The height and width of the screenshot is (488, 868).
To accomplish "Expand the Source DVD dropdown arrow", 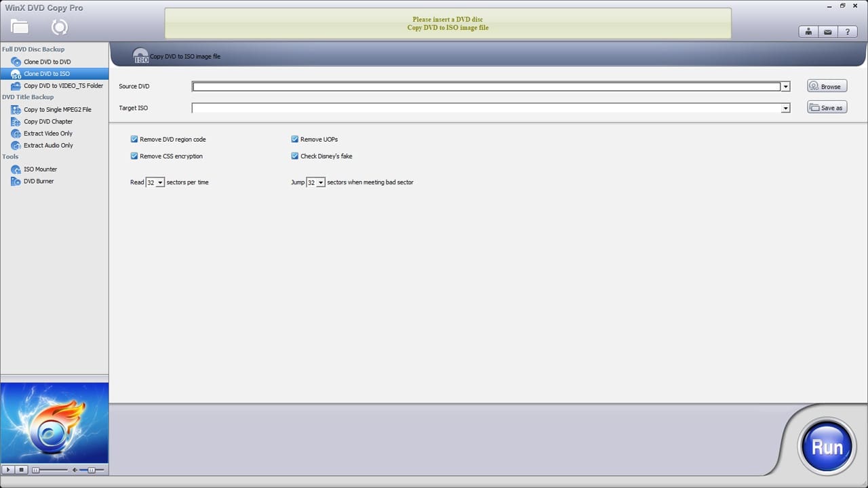I will pyautogui.click(x=785, y=87).
